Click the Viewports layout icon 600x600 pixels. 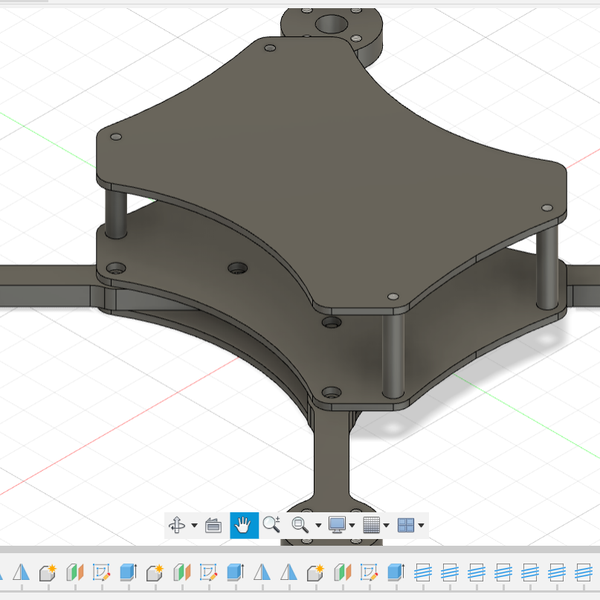click(406, 525)
